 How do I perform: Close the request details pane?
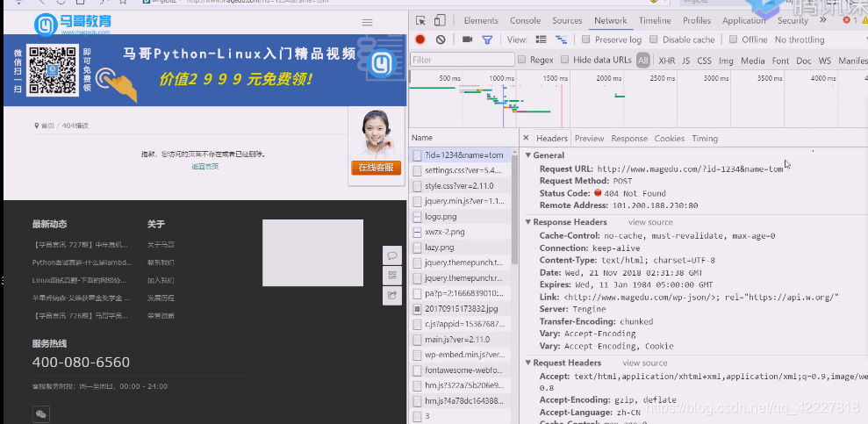coord(526,138)
